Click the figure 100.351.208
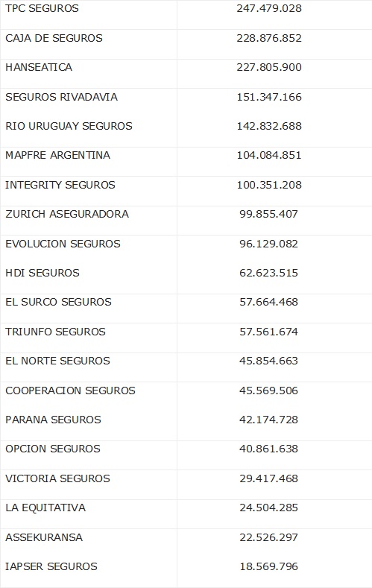372x588 pixels. 269,185
